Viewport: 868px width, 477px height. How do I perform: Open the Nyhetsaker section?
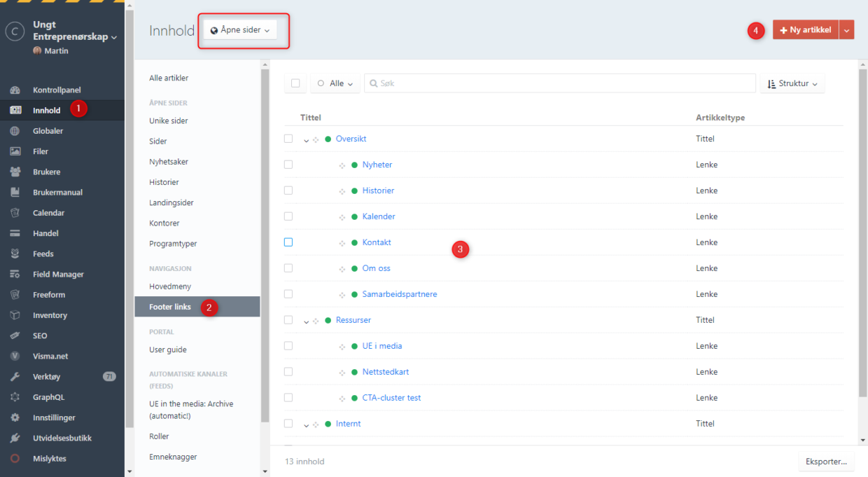pos(169,162)
